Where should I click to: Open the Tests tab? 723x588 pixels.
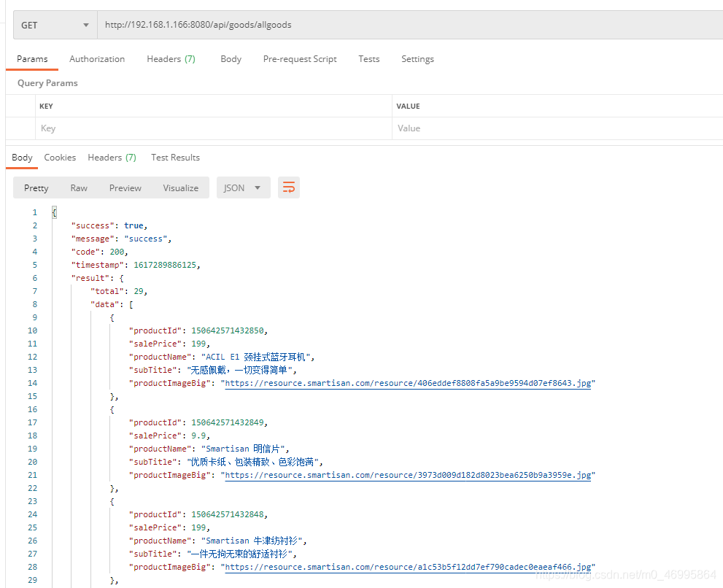[369, 59]
